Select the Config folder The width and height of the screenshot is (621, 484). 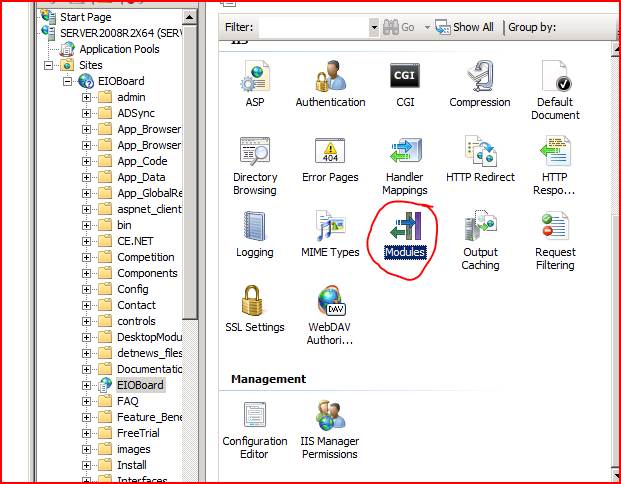(x=133, y=289)
